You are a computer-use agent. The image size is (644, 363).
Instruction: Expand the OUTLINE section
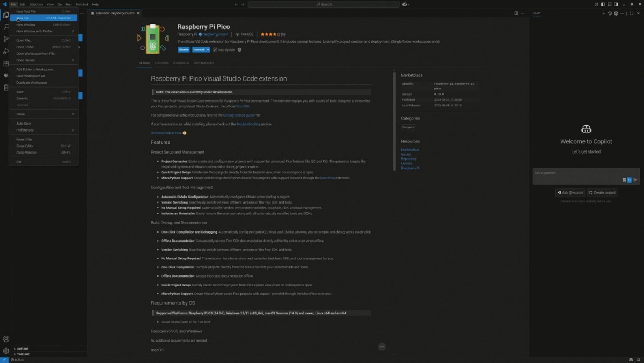[x=23, y=349]
